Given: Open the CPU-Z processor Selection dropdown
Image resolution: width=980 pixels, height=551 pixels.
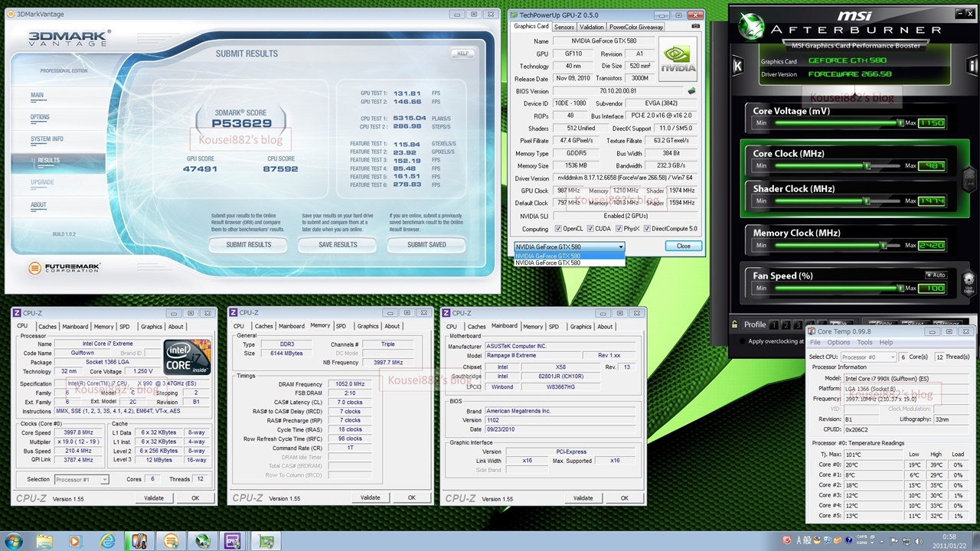Looking at the screenshot, I should [x=81, y=480].
